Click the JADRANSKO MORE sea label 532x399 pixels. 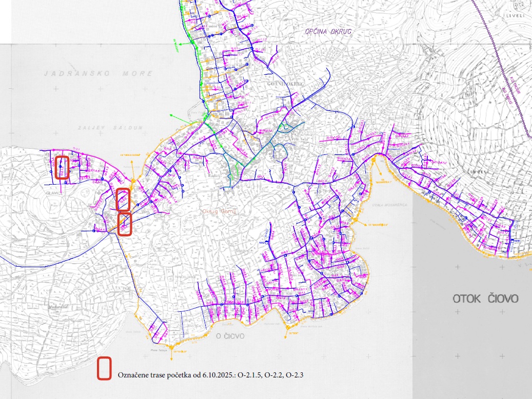[98, 73]
